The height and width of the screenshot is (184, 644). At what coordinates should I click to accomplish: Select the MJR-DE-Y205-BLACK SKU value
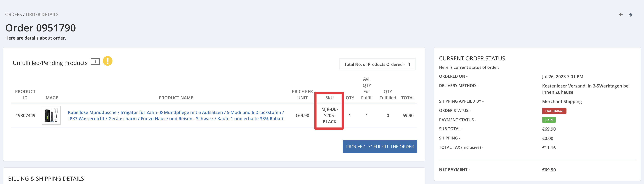(329, 115)
